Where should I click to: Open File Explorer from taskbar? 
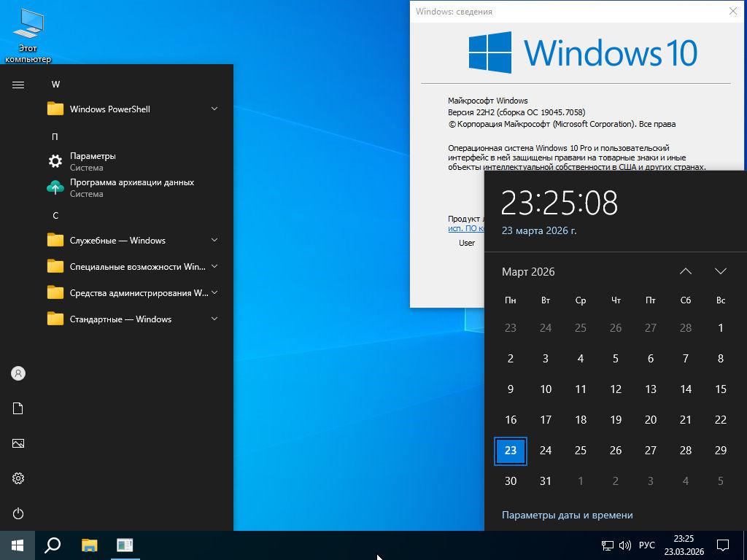(x=89, y=545)
